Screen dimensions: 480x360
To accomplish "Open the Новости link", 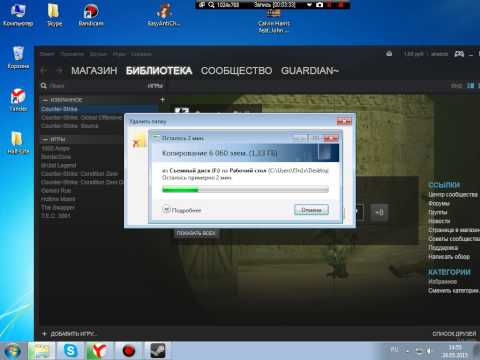I will coord(439,221).
